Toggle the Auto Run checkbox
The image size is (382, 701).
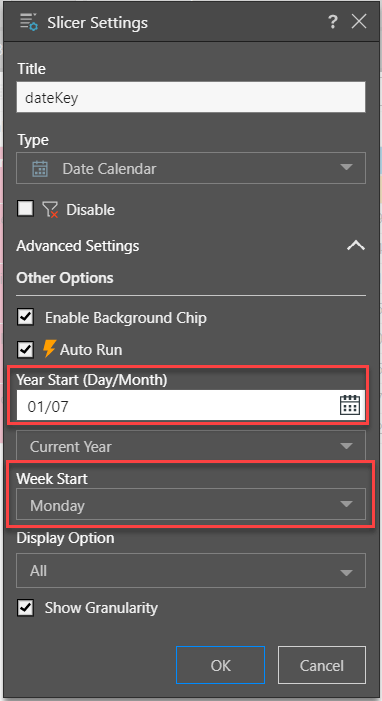click(x=25, y=350)
